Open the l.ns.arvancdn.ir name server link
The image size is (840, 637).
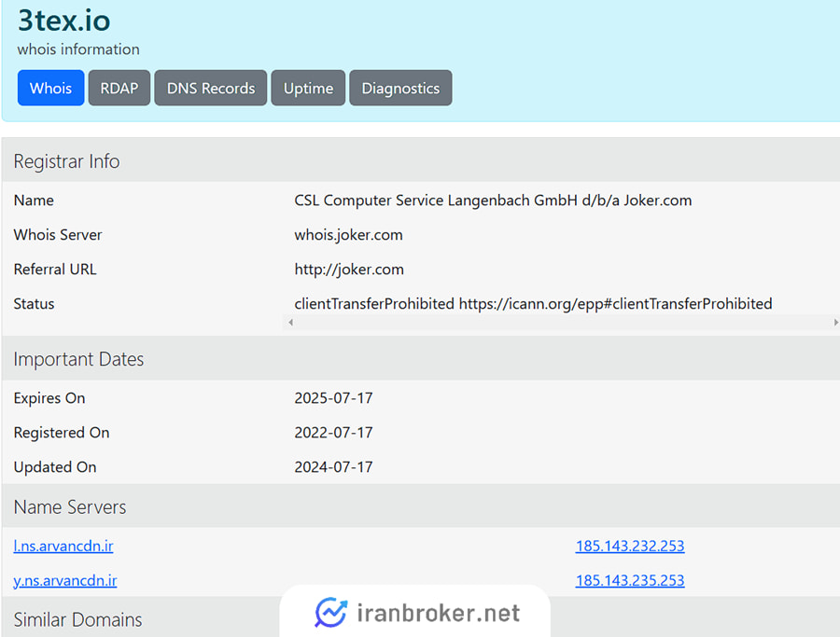pyautogui.click(x=63, y=546)
